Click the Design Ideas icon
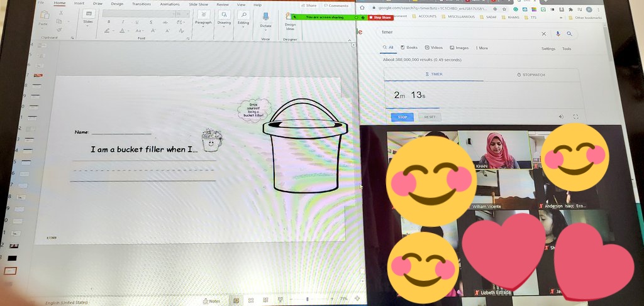The image size is (644, 306). 290,16
